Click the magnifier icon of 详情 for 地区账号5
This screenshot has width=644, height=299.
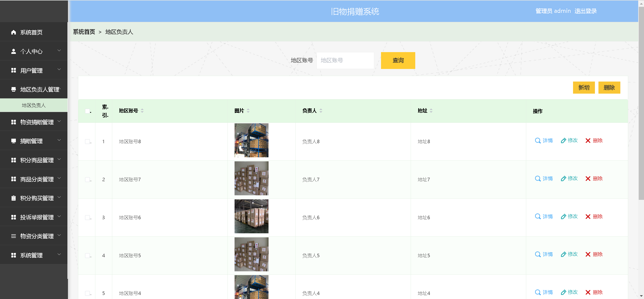pyautogui.click(x=538, y=254)
